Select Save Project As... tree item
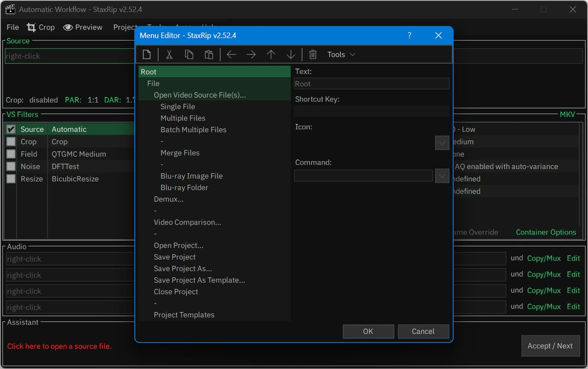Screen dimensions: 588x369 click(183, 268)
